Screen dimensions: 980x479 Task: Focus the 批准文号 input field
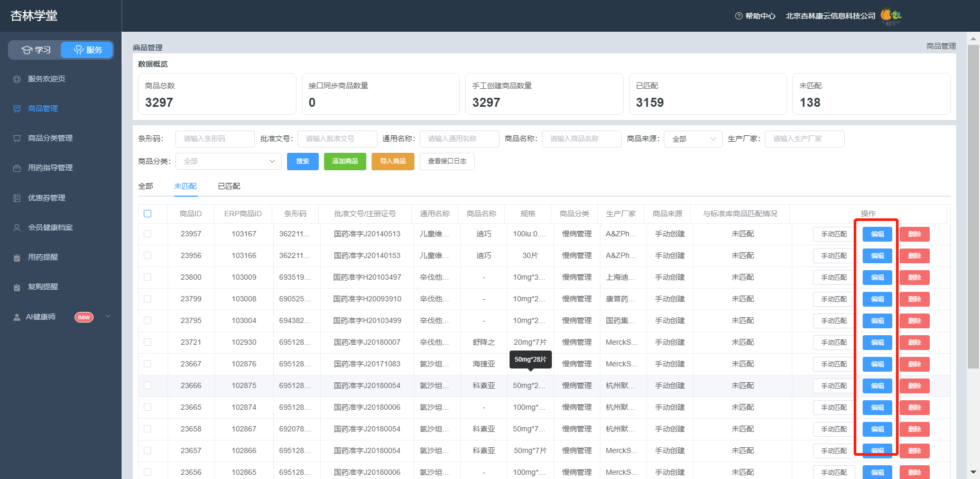337,139
